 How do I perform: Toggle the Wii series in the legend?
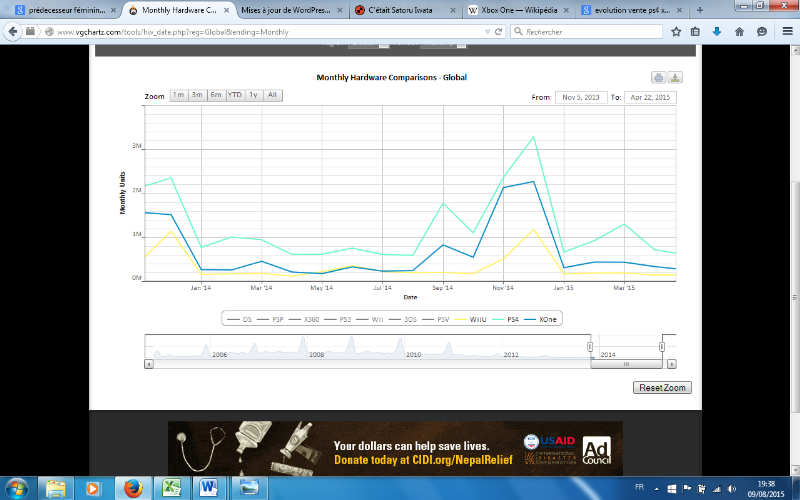pyautogui.click(x=370, y=319)
